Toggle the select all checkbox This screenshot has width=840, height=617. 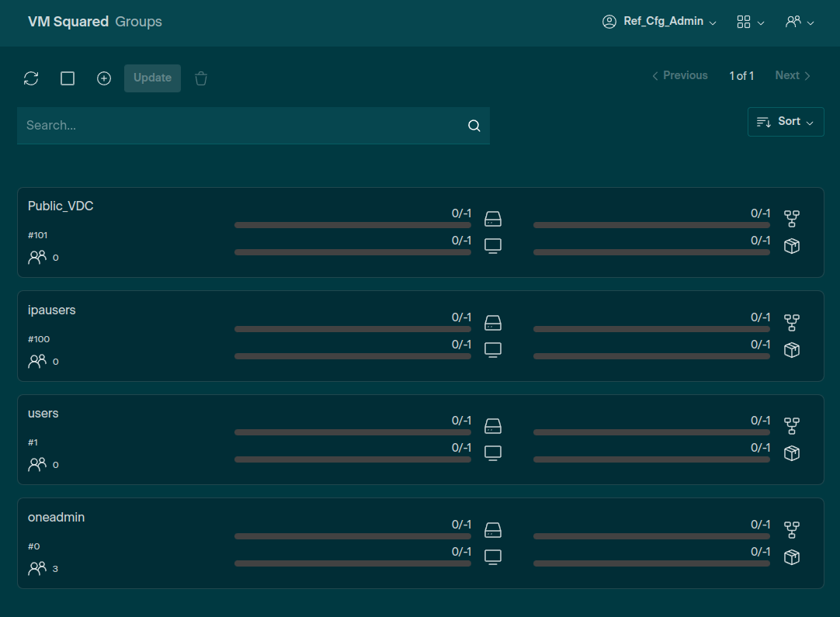pos(68,78)
